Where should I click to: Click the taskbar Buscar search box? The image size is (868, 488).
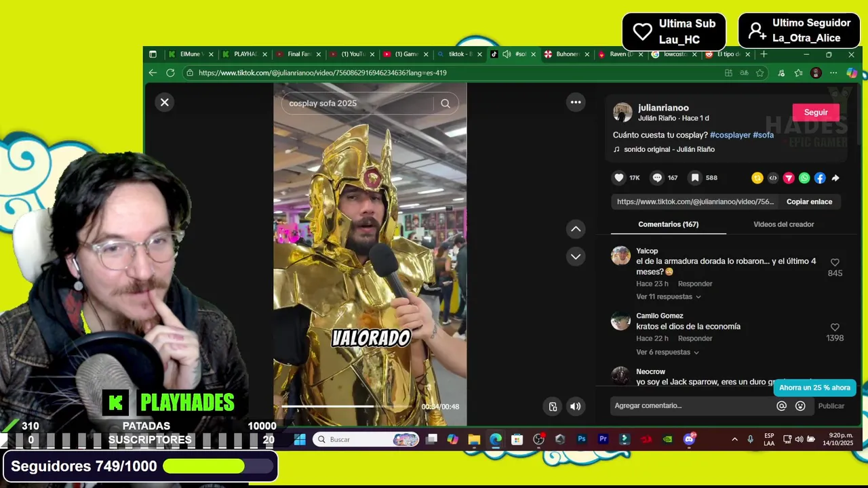tap(367, 439)
